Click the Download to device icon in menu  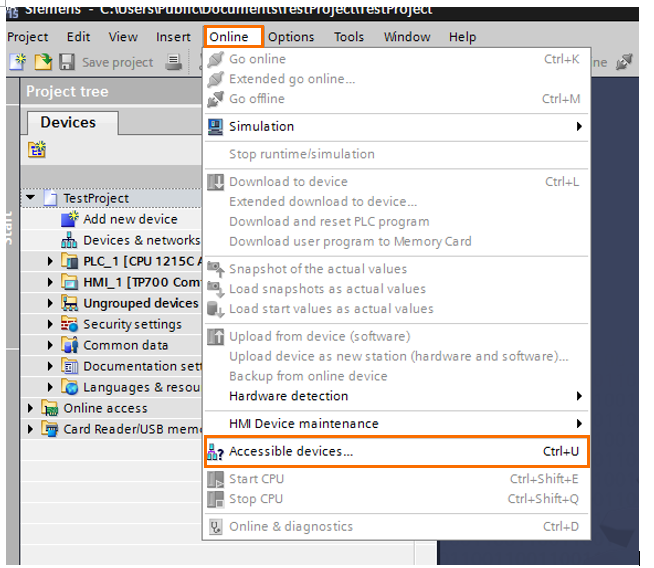[215, 182]
